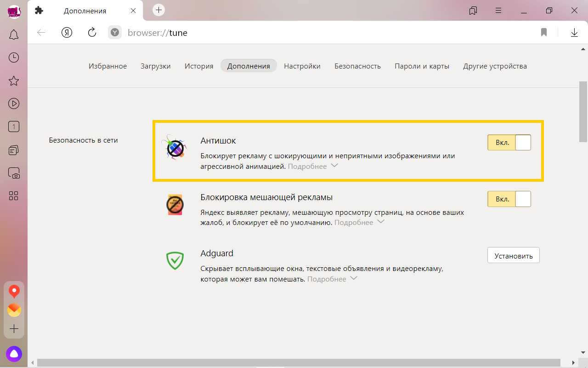Open Yandex Maps pin icon in sidebar
The image size is (588, 368).
click(14, 292)
